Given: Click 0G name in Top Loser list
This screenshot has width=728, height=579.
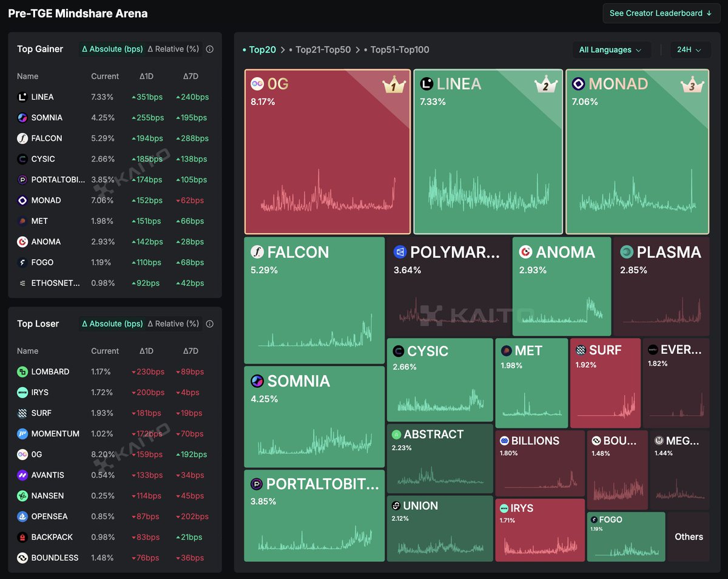Looking at the screenshot, I should coord(37,455).
